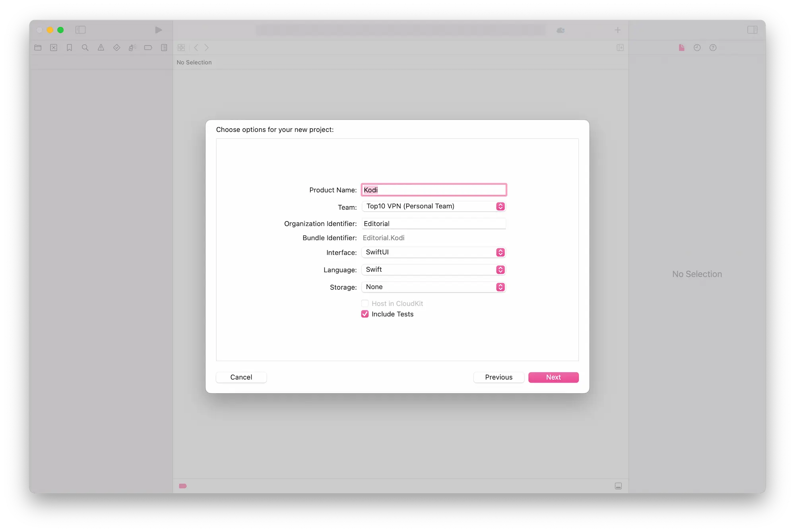Expand the Language dropdown selector
This screenshot has height=532, width=795.
coord(500,269)
